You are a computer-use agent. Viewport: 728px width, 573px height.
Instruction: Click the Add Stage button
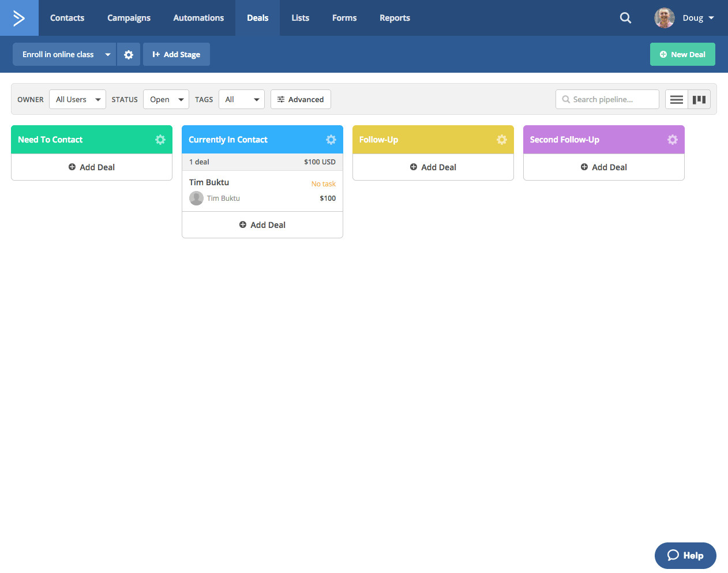pos(177,54)
